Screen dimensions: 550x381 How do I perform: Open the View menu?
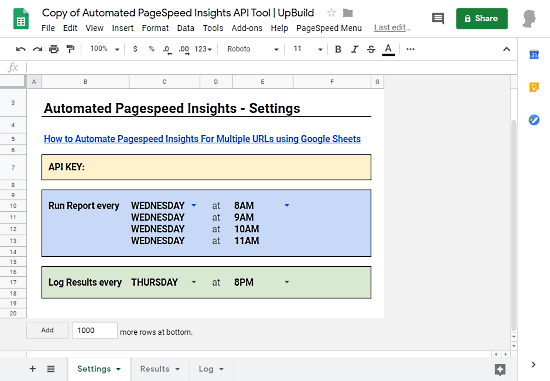(94, 28)
